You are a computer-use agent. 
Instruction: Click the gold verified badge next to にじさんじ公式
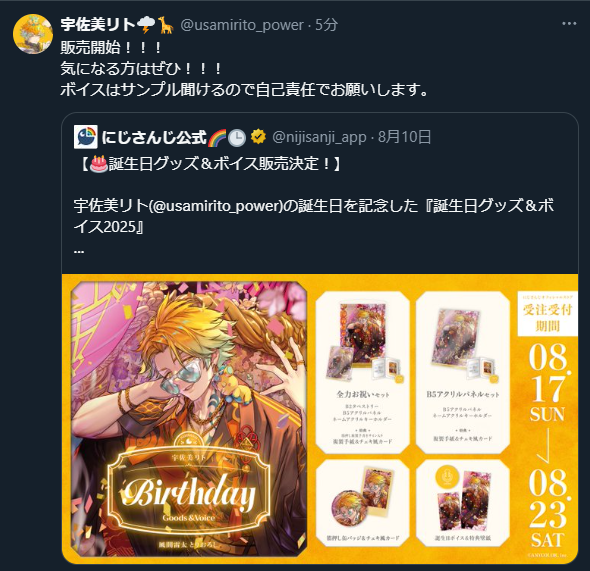(x=258, y=137)
